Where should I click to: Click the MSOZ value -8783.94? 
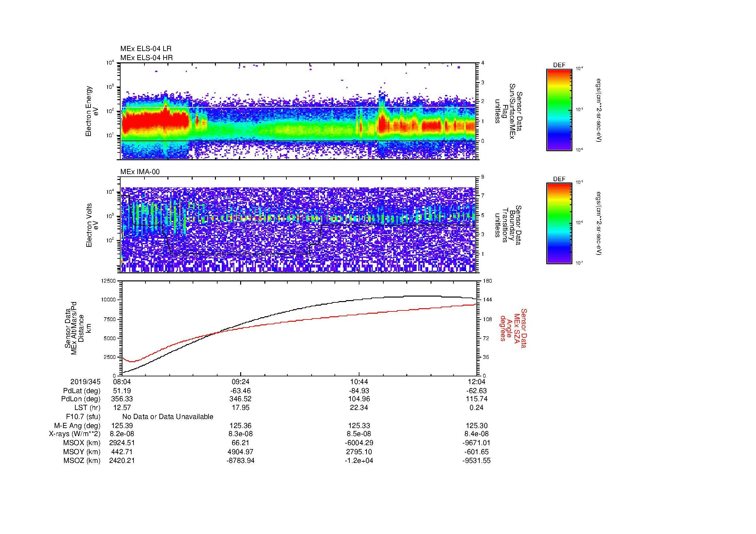241,461
